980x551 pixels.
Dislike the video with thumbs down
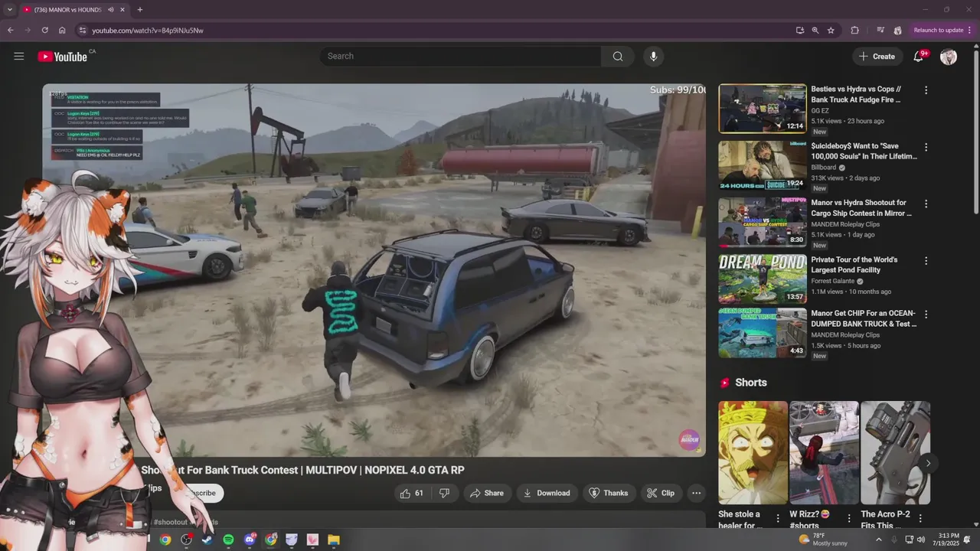[x=444, y=493]
